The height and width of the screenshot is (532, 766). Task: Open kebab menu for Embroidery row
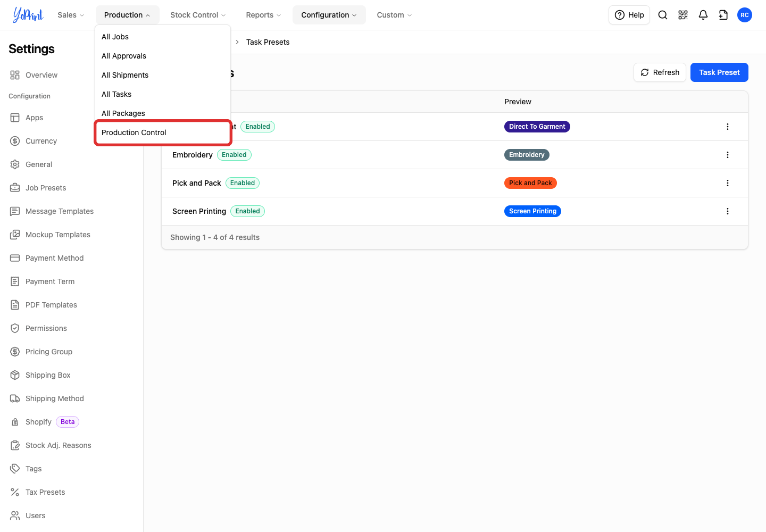(x=728, y=155)
